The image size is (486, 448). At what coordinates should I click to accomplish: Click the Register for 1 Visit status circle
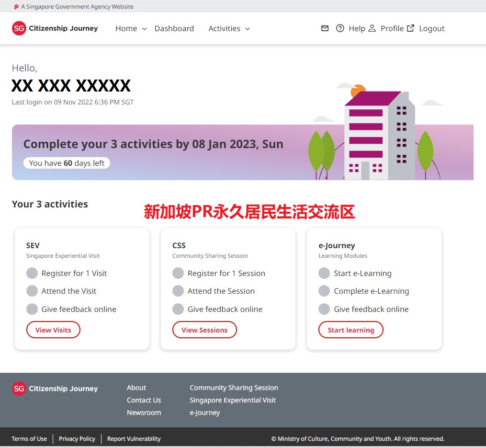point(32,273)
